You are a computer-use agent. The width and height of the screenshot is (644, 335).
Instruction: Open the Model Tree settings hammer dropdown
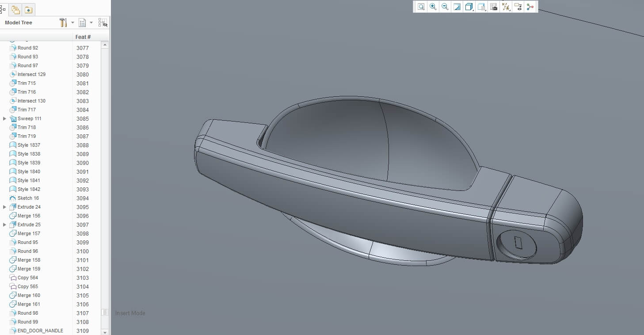(66, 23)
